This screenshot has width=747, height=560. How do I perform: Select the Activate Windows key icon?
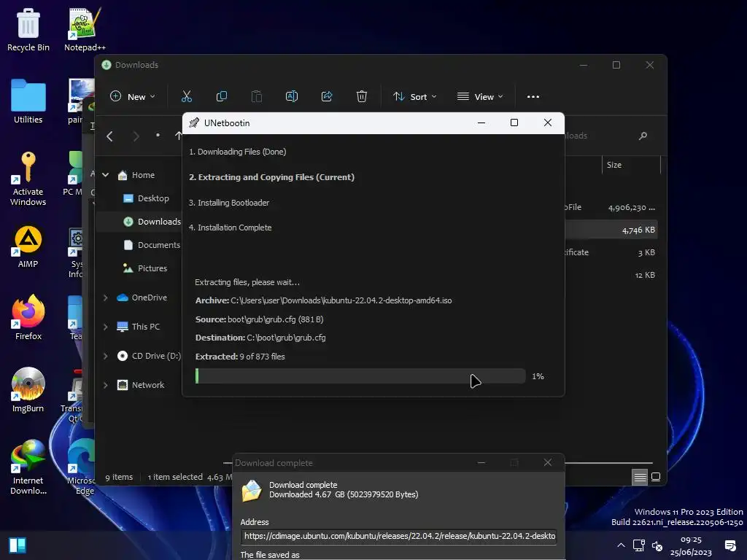(28, 179)
